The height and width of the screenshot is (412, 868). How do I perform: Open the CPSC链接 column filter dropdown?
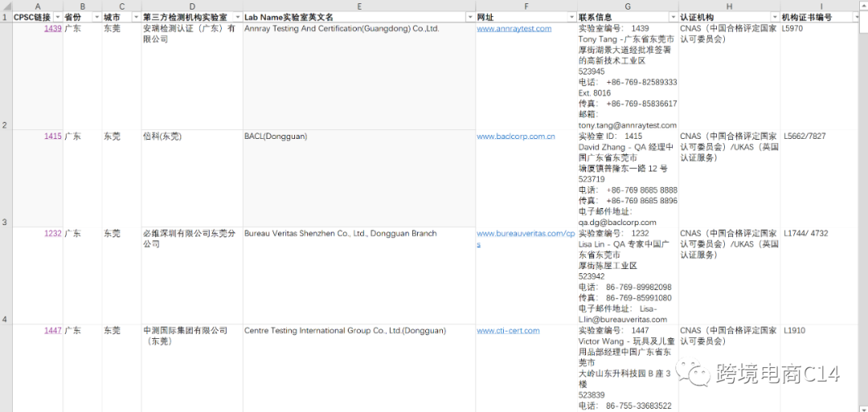pos(57,17)
